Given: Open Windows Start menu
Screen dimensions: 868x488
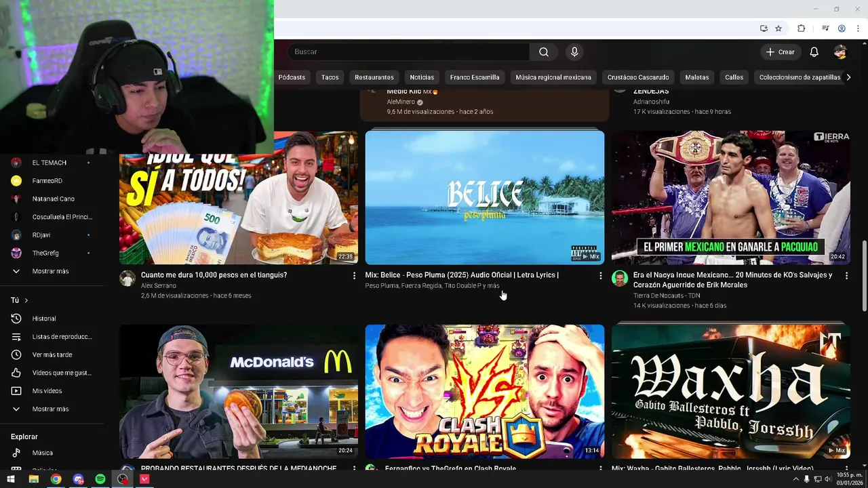Looking at the screenshot, I should pos(11,479).
